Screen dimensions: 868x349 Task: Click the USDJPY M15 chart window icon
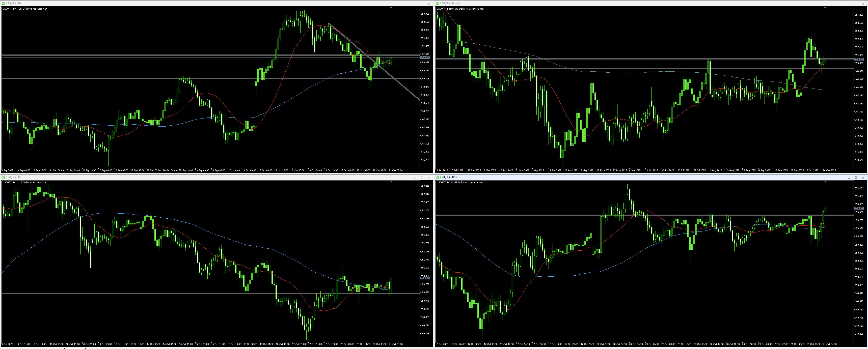(x=437, y=177)
